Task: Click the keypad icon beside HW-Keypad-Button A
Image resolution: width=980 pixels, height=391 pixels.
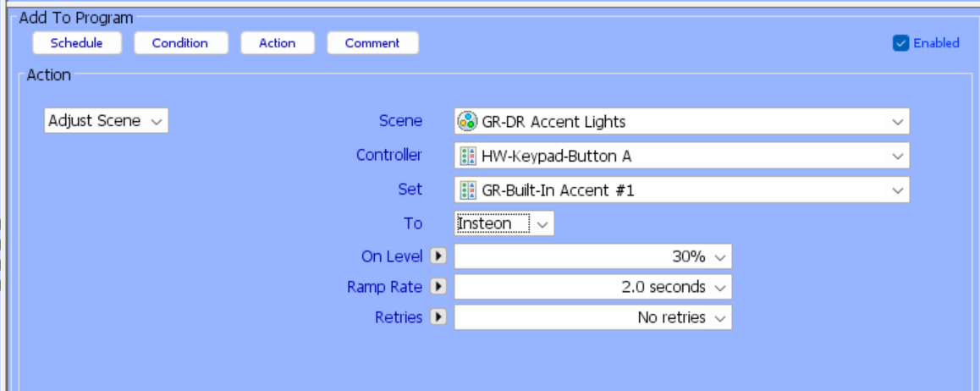Action: tap(467, 156)
